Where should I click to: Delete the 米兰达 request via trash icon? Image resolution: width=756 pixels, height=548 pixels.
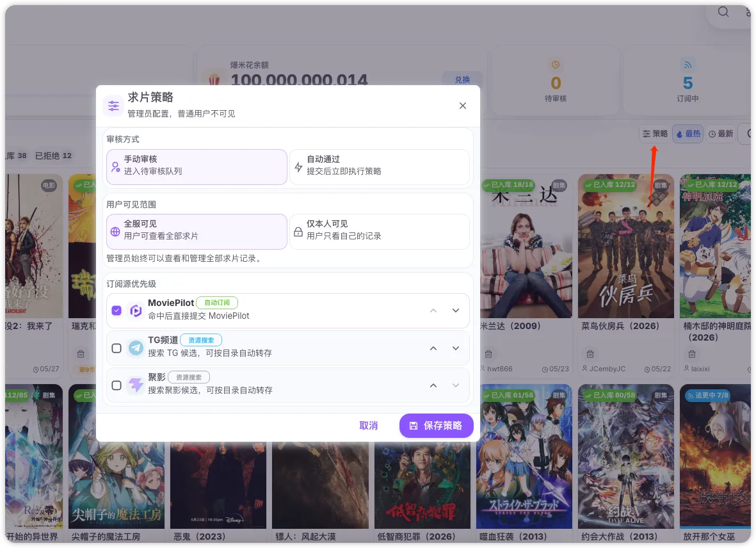pos(488,354)
